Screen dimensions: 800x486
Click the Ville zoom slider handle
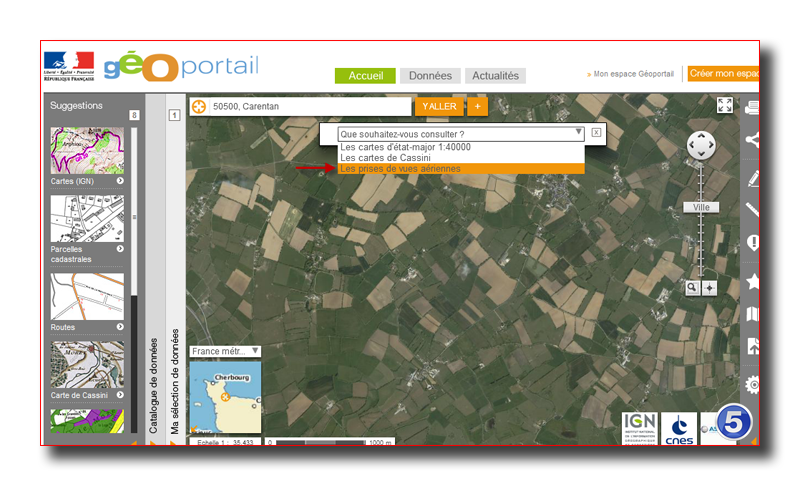tap(701, 207)
